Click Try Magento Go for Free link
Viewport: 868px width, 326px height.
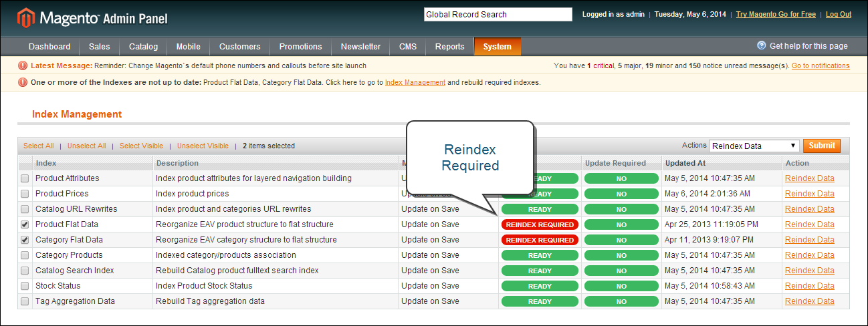point(776,14)
